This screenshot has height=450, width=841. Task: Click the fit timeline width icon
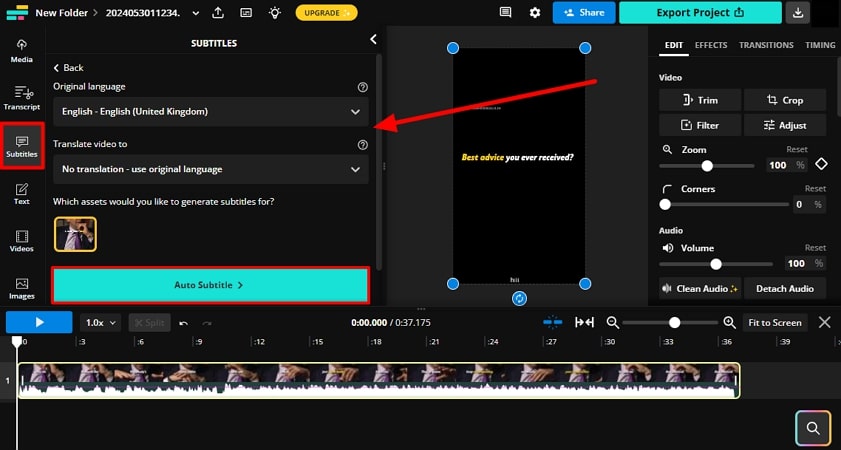584,322
